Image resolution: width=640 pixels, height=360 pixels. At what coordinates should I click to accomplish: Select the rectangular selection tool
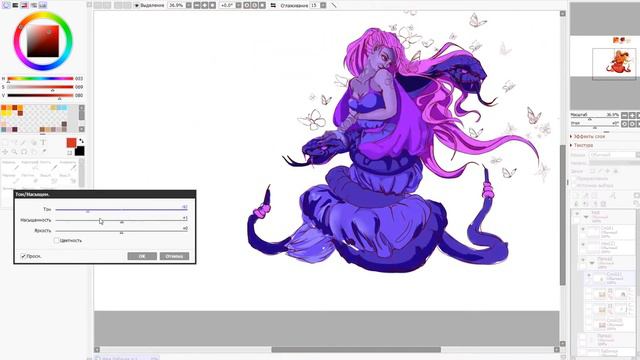tap(5, 142)
